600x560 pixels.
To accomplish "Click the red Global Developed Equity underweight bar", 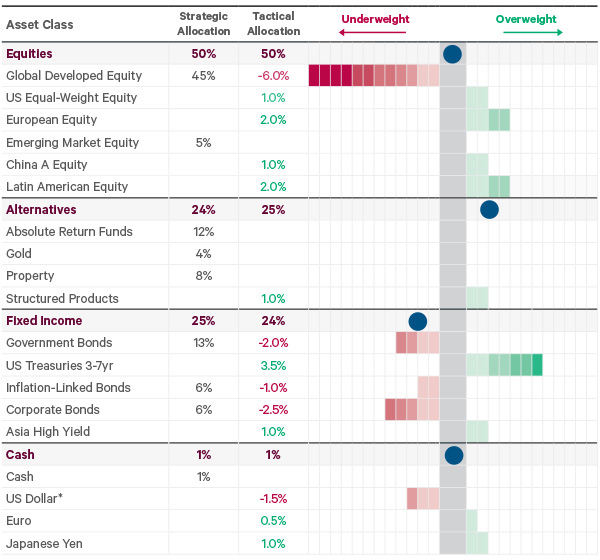I will tap(374, 76).
